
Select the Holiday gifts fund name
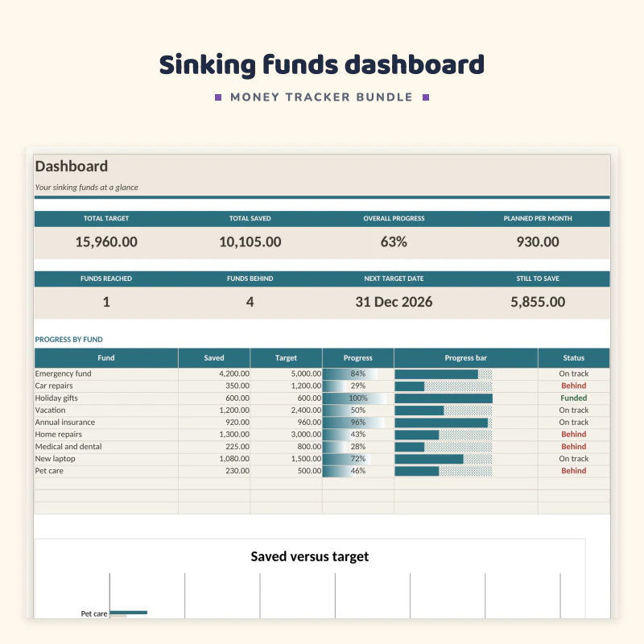tap(56, 398)
